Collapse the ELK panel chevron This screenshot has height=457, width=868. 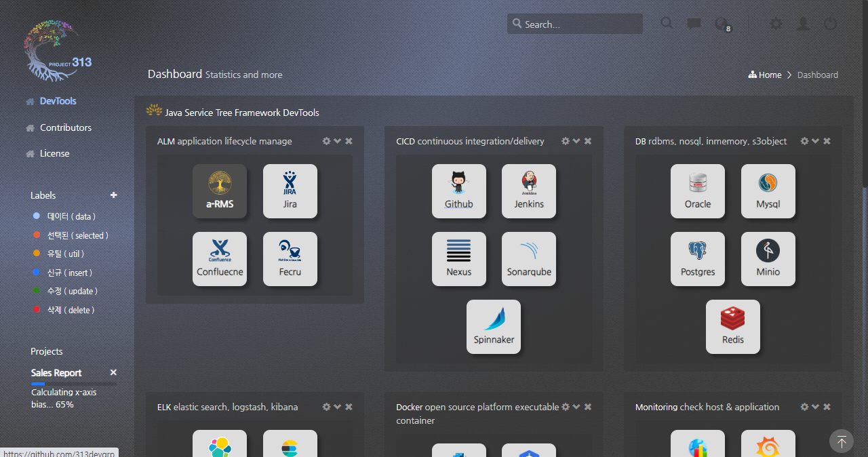coord(338,407)
